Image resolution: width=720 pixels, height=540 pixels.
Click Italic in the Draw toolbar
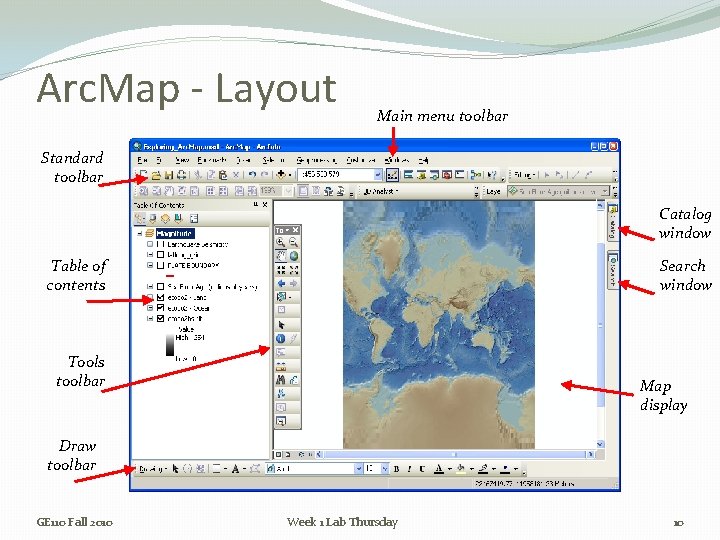point(409,469)
